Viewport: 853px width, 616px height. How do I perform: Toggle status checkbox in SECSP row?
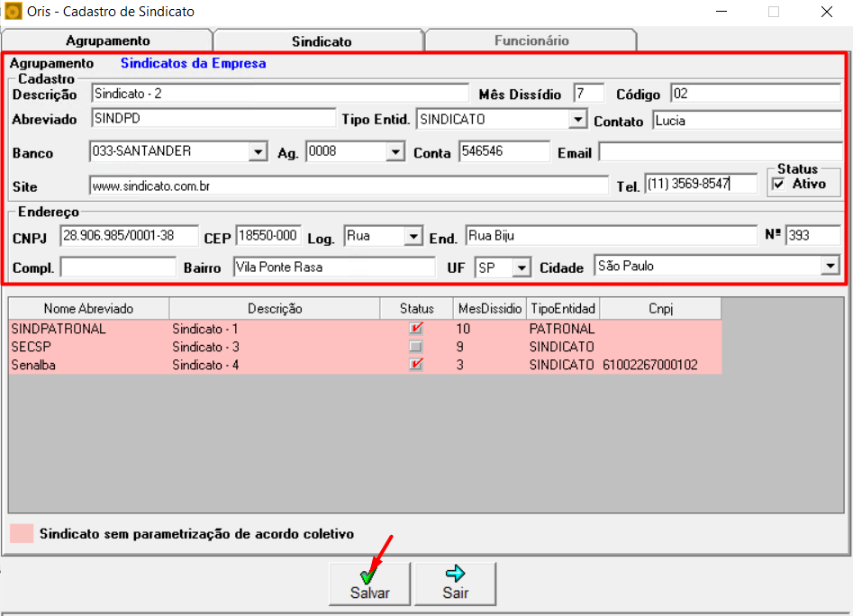coord(415,347)
